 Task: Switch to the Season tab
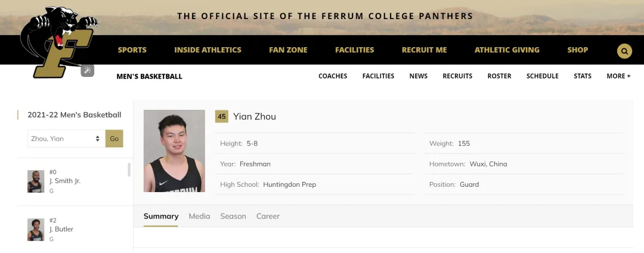[x=233, y=216]
